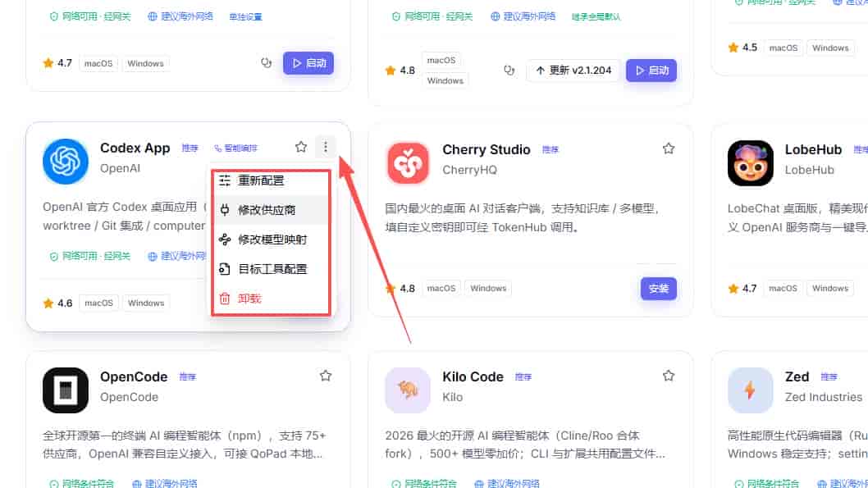Click macOS tag on Cherry Studio card

tap(441, 288)
